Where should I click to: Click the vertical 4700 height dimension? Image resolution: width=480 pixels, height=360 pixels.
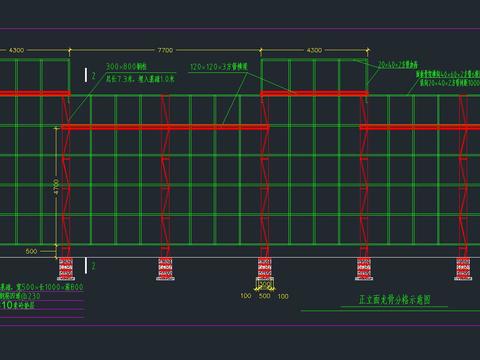[x=56, y=187]
